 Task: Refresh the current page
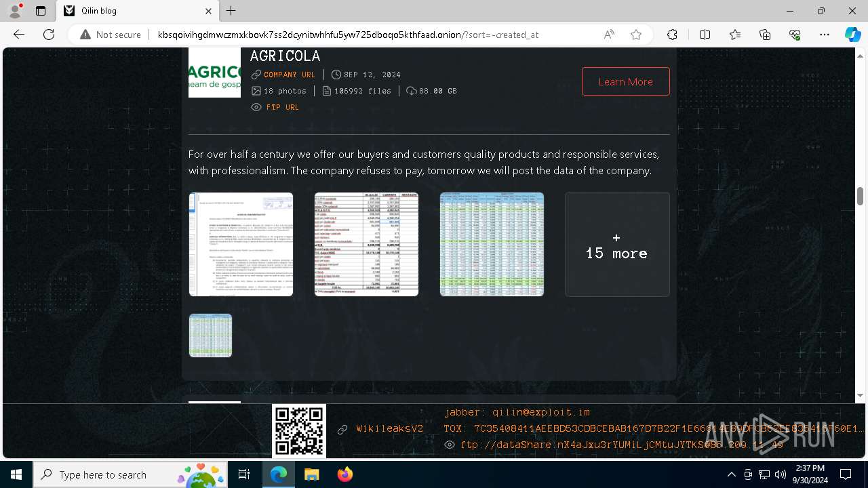click(x=49, y=35)
